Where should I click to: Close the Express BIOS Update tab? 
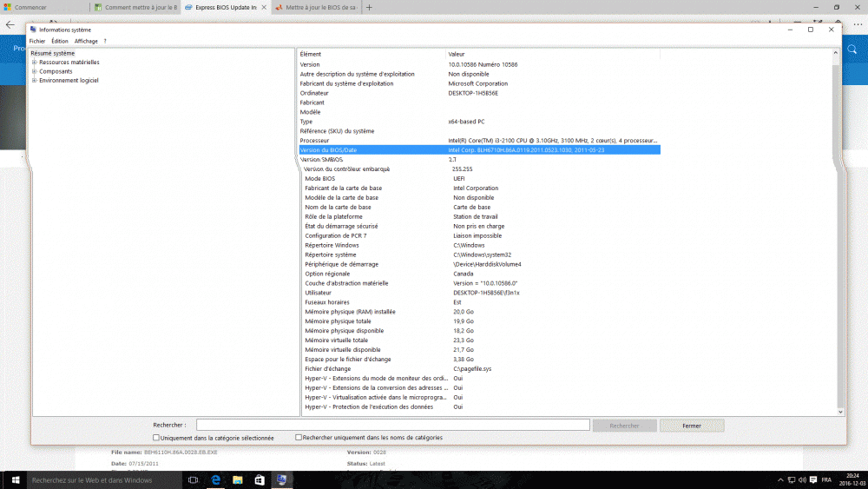[x=264, y=7]
